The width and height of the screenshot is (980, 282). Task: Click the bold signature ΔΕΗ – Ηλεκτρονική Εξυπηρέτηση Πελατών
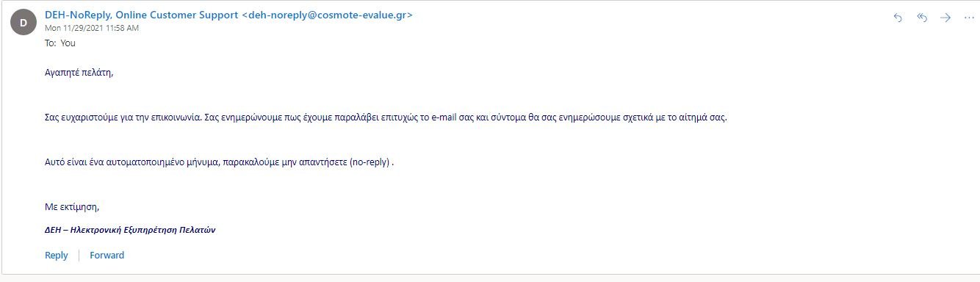pos(130,230)
